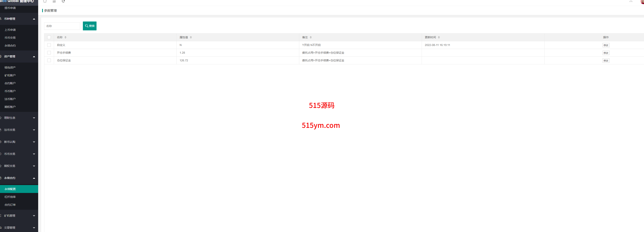
Task: Click the sidebar collapse icon
Action: (x=54, y=1)
